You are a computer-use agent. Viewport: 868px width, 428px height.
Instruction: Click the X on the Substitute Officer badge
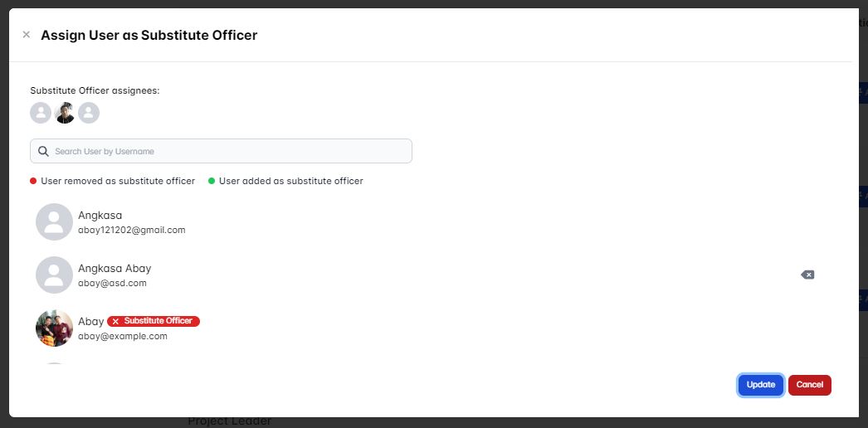pos(115,321)
